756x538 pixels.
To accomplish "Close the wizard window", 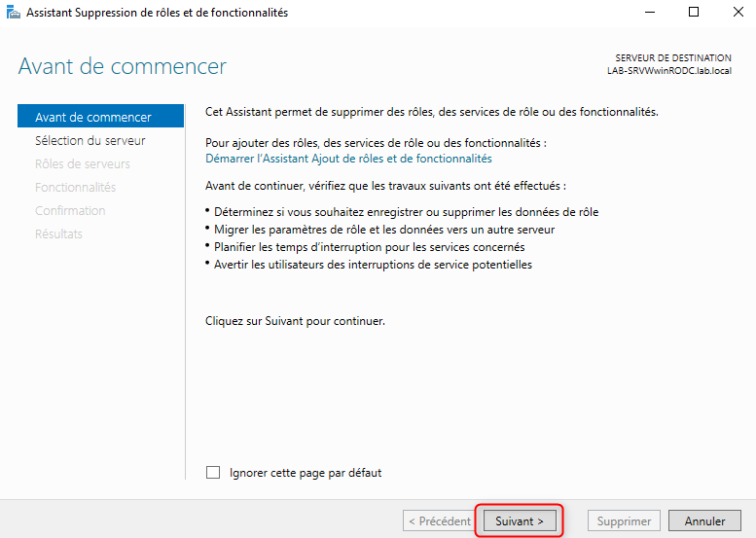I will (x=738, y=12).
